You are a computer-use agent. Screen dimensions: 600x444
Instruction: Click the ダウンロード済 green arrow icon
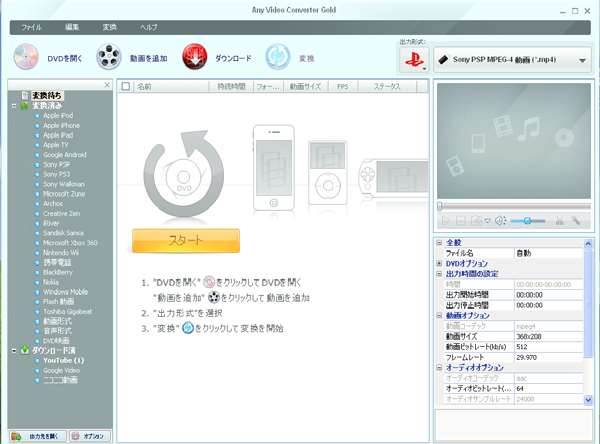(x=25, y=350)
